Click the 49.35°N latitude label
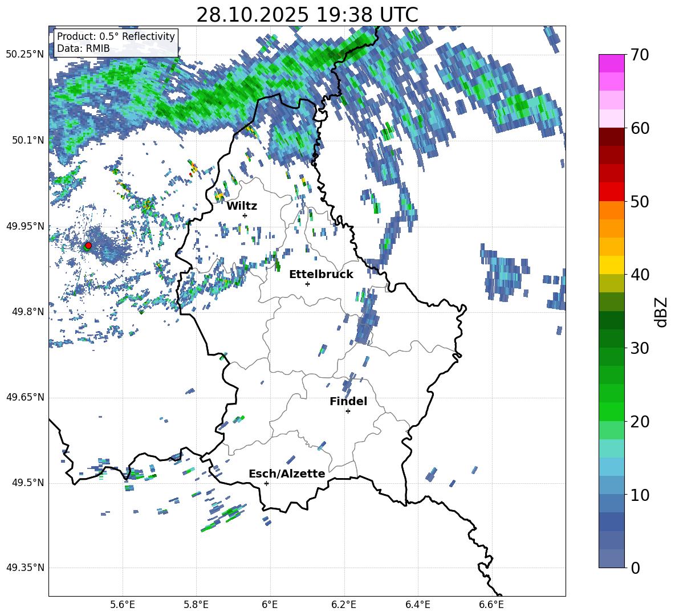Screen dimensions: 675x616 tap(25, 568)
